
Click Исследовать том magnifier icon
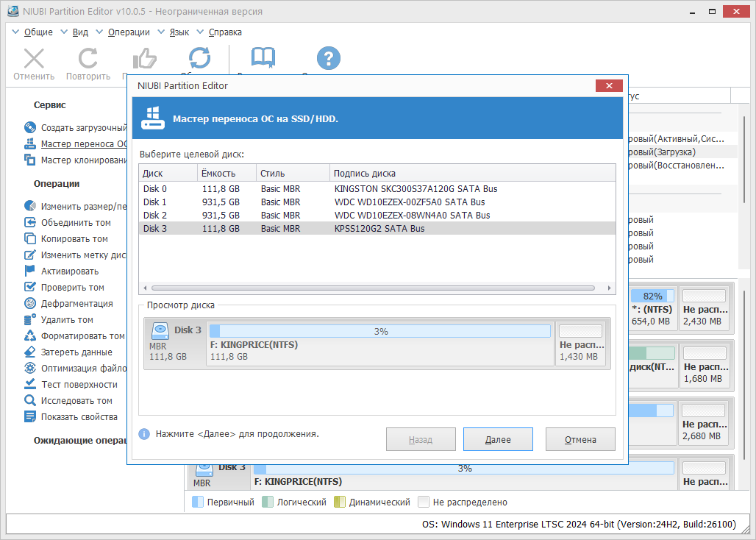(30, 400)
